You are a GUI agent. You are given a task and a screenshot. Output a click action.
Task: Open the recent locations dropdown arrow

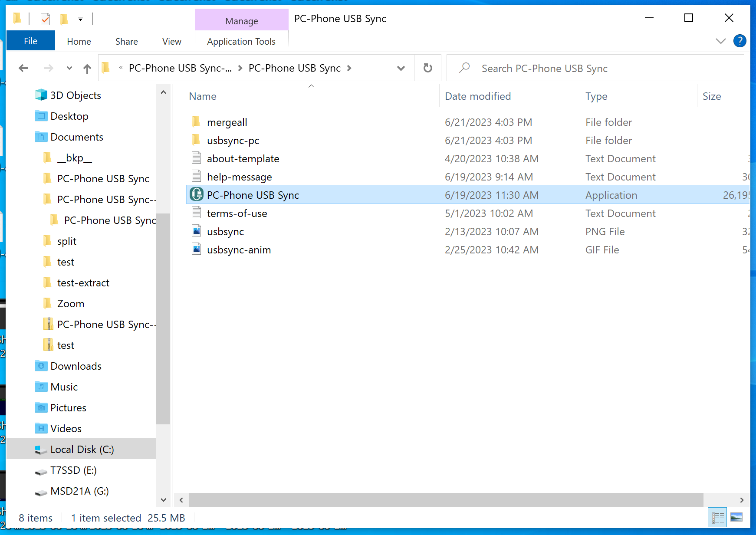click(x=69, y=68)
